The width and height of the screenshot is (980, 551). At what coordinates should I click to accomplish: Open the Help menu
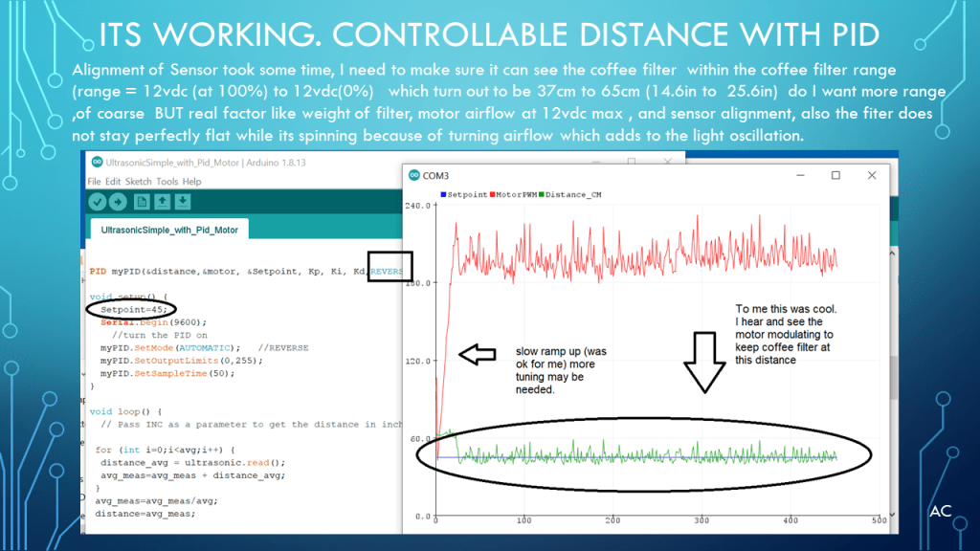[x=192, y=182]
